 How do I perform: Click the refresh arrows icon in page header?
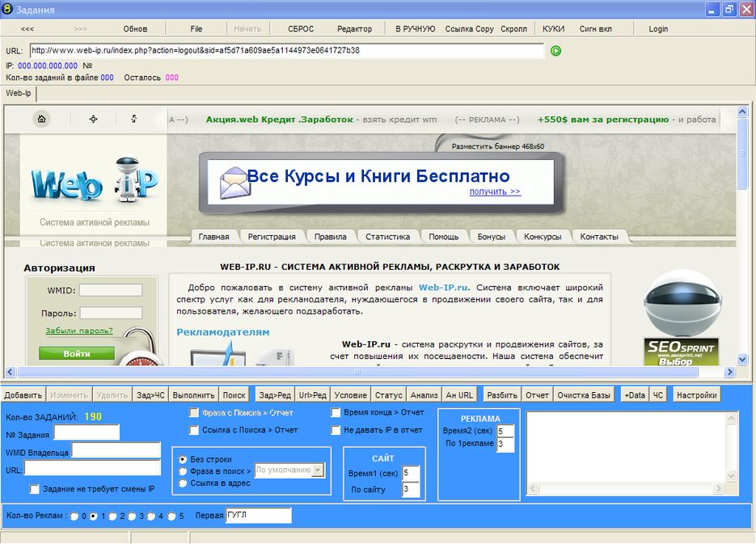(x=133, y=119)
